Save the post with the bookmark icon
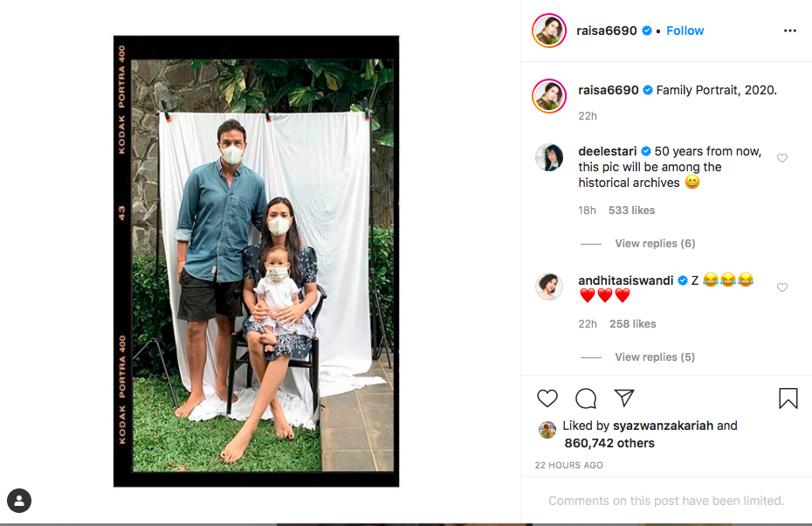 (x=788, y=398)
